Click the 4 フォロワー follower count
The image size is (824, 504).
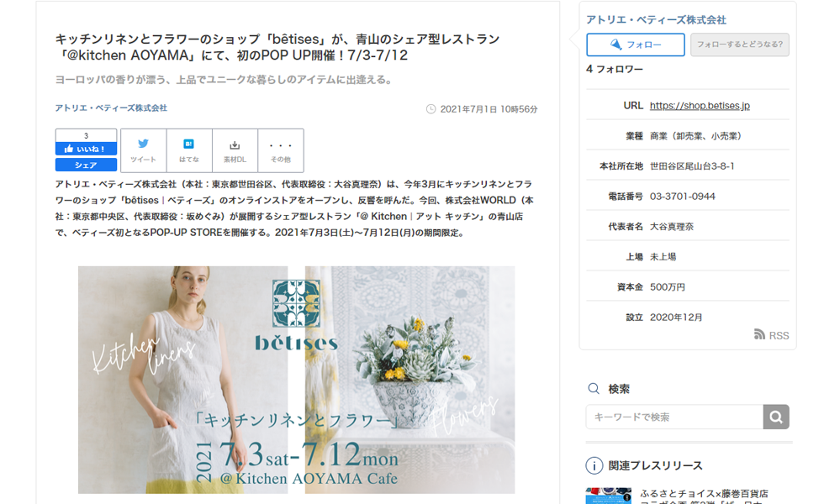[615, 69]
